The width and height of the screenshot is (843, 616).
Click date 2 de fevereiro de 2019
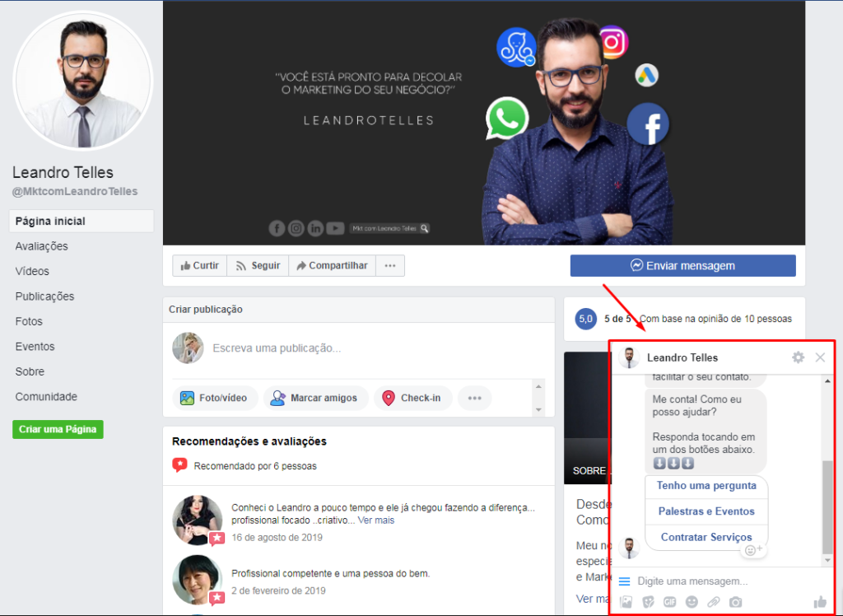tap(278, 590)
